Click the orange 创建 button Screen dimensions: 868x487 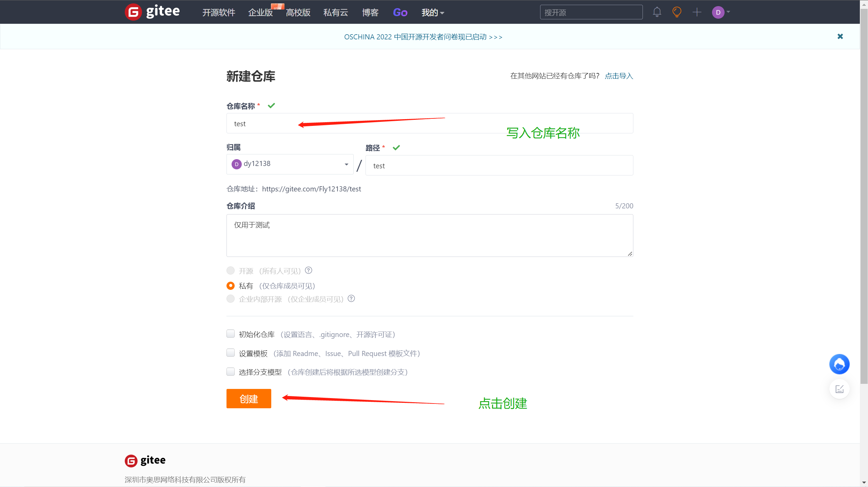point(249,399)
